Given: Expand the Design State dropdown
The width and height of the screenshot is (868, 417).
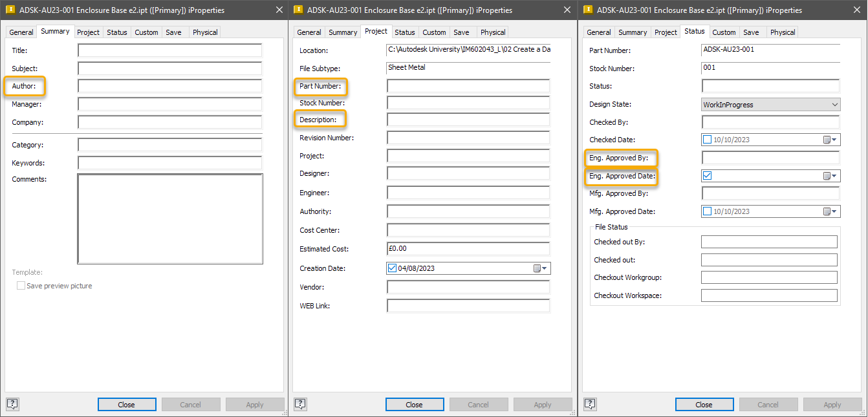Looking at the screenshot, I should coord(834,105).
